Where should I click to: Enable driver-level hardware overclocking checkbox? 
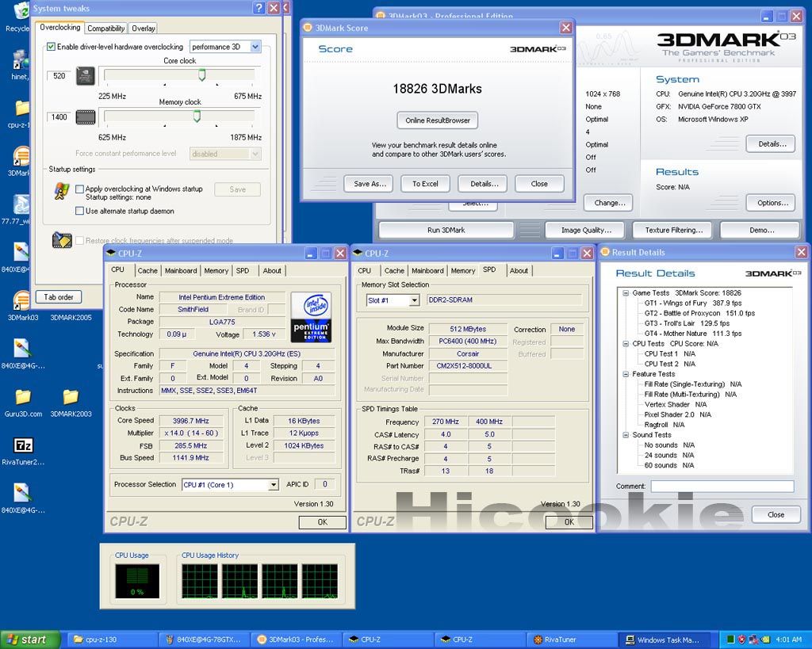(51, 47)
